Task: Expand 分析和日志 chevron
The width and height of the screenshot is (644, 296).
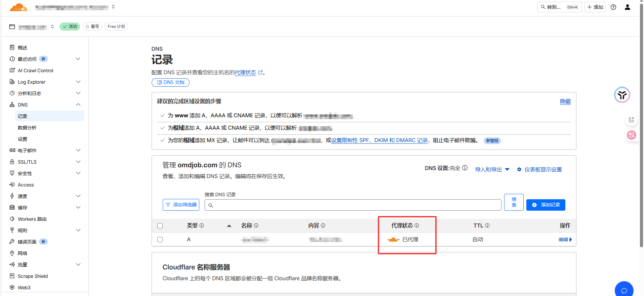Action: click(78, 93)
